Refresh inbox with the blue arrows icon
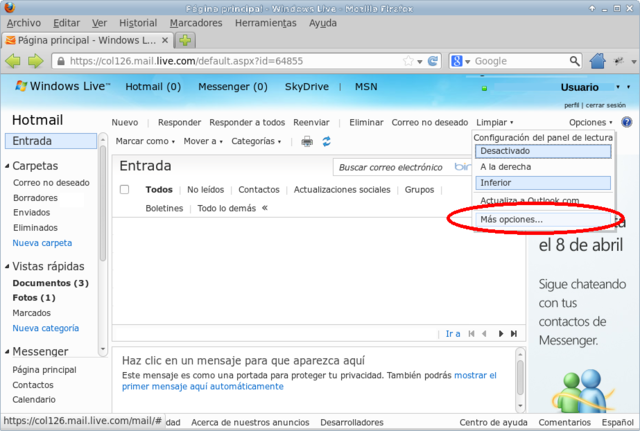Screen dimensions: 640x431 [327, 142]
